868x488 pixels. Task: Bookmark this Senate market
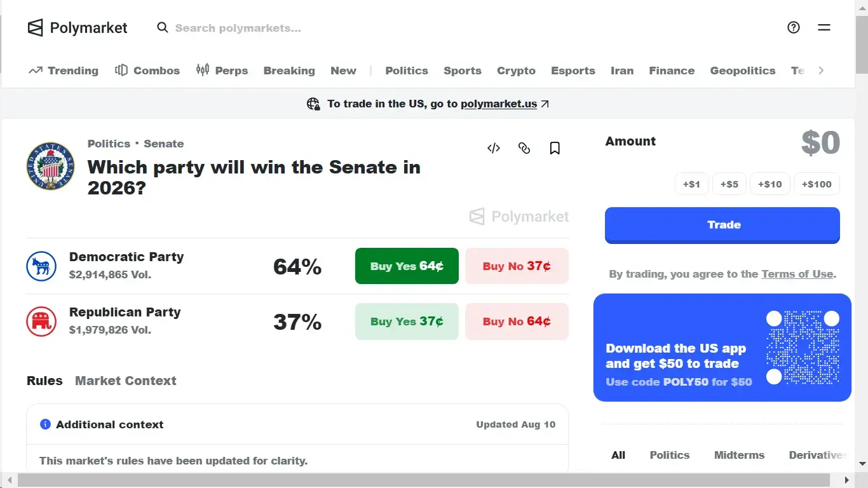555,148
